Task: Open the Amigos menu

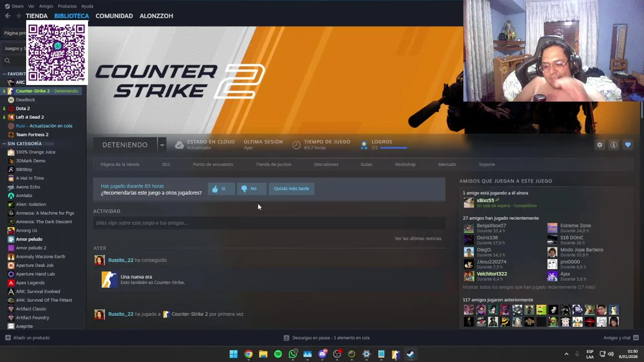Action: 46,6
